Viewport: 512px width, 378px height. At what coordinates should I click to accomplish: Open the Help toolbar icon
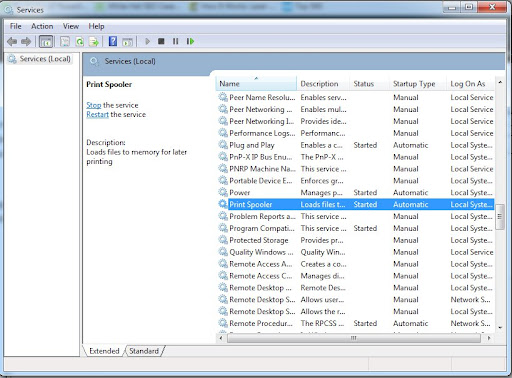click(x=113, y=42)
